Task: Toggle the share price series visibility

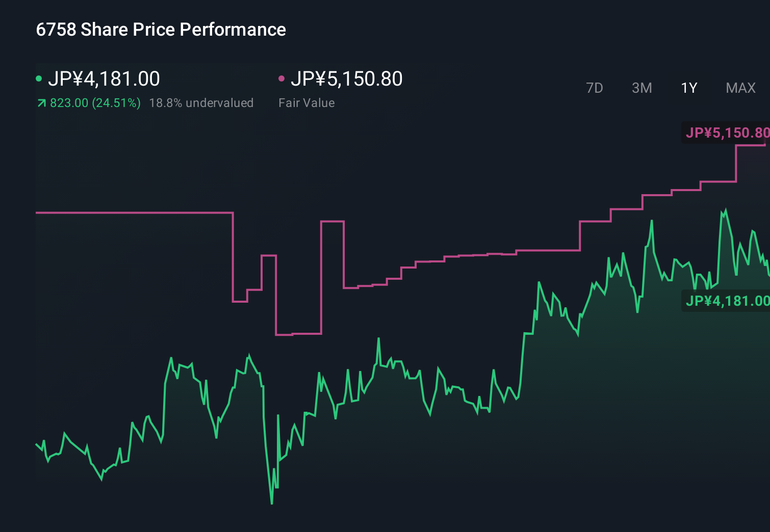Action: click(x=105, y=78)
